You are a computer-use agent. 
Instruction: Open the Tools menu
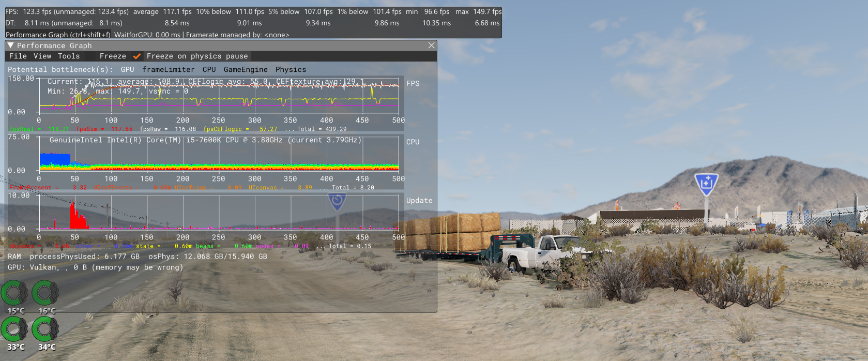69,56
